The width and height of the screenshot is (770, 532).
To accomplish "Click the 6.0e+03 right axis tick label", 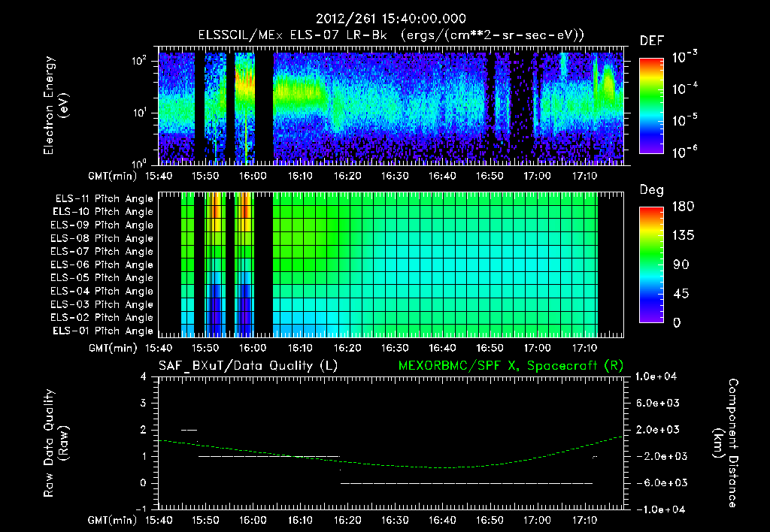I will point(659,403).
